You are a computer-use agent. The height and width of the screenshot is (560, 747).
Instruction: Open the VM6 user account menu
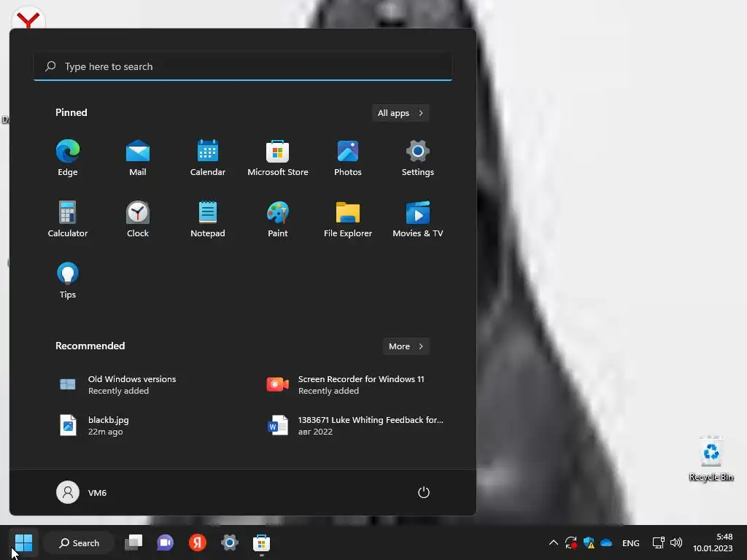click(x=82, y=492)
